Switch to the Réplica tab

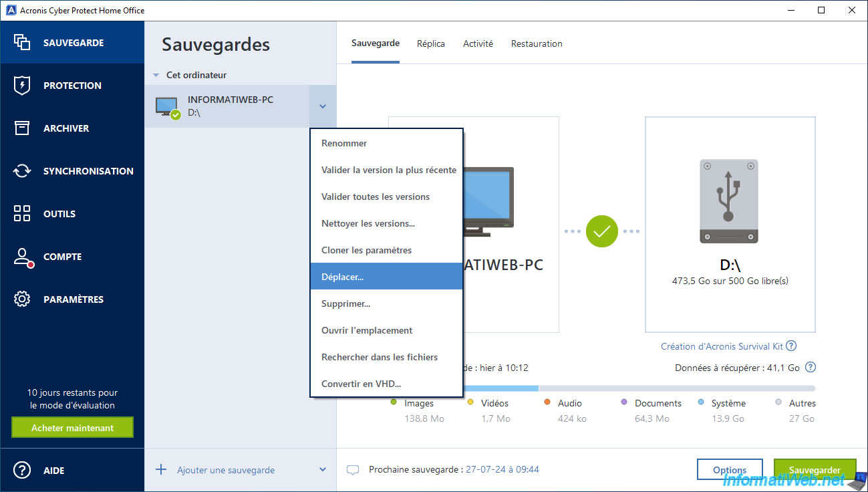(431, 43)
